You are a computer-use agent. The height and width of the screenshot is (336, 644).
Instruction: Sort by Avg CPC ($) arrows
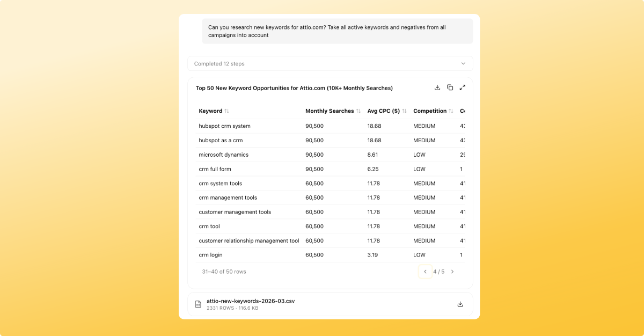(405, 111)
